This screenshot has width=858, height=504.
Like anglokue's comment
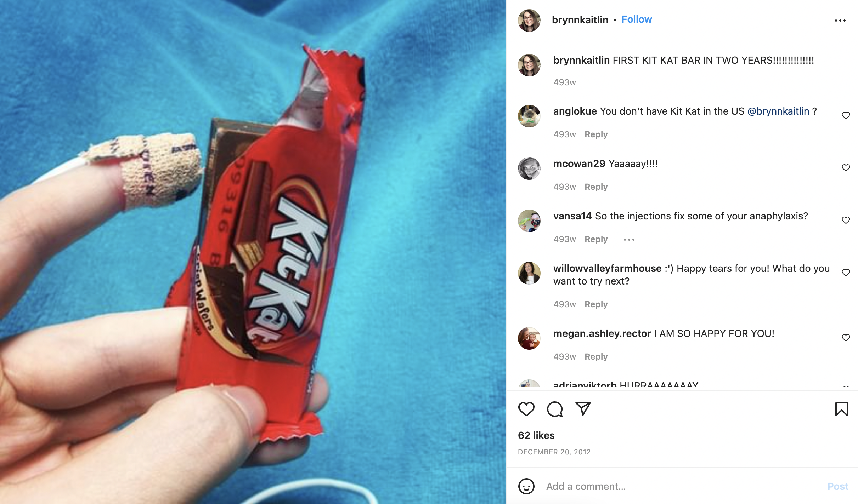pyautogui.click(x=846, y=115)
